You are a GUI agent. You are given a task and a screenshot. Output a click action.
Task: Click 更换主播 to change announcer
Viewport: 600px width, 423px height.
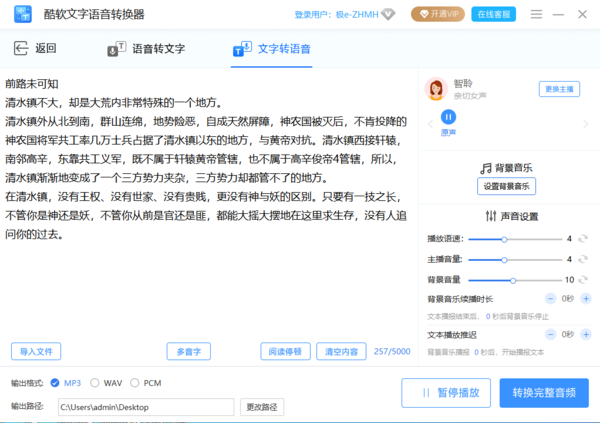pos(559,89)
